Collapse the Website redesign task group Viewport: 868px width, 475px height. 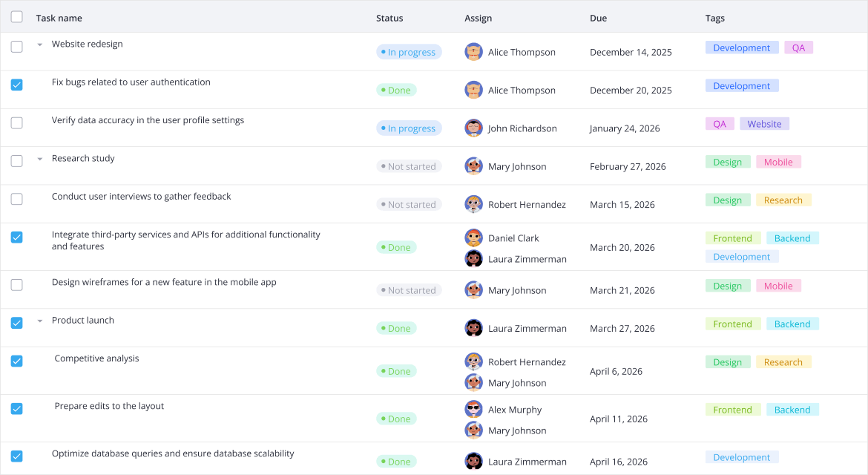pyautogui.click(x=39, y=44)
